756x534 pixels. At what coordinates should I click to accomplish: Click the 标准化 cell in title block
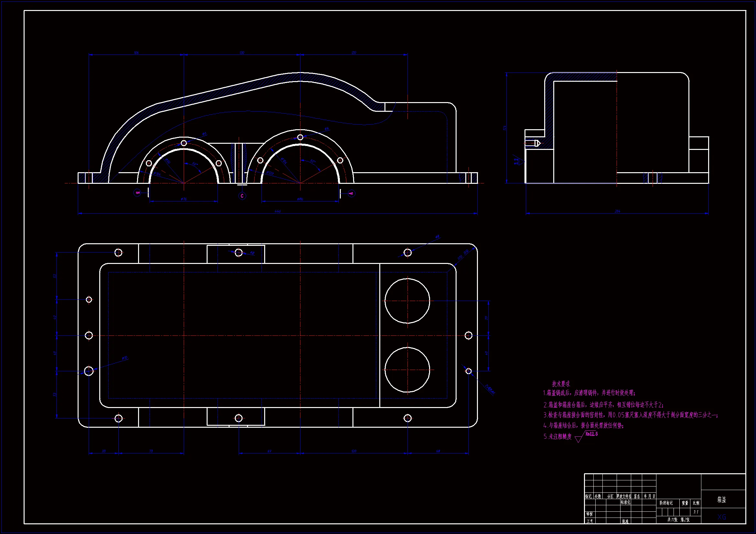[x=626, y=502]
